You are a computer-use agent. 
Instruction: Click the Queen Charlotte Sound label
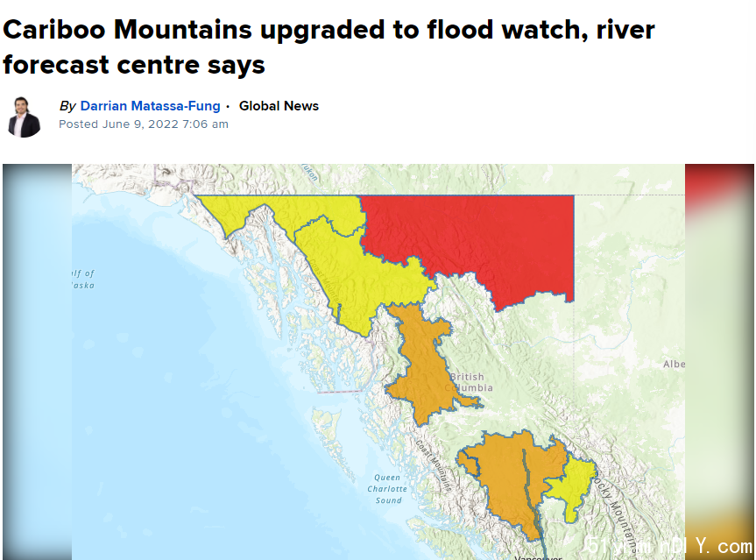[388, 489]
